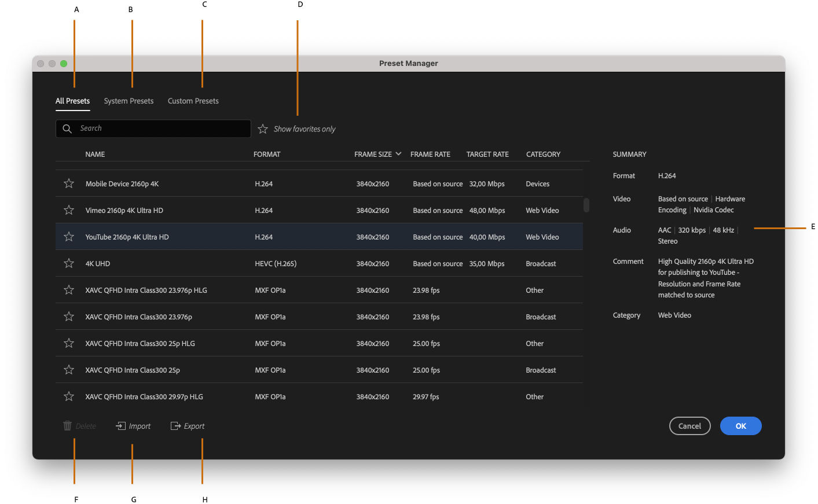Favorite the XAVC QFHD Intra Class300 29.97p HLG preset
The width and height of the screenshot is (818, 504).
click(68, 396)
